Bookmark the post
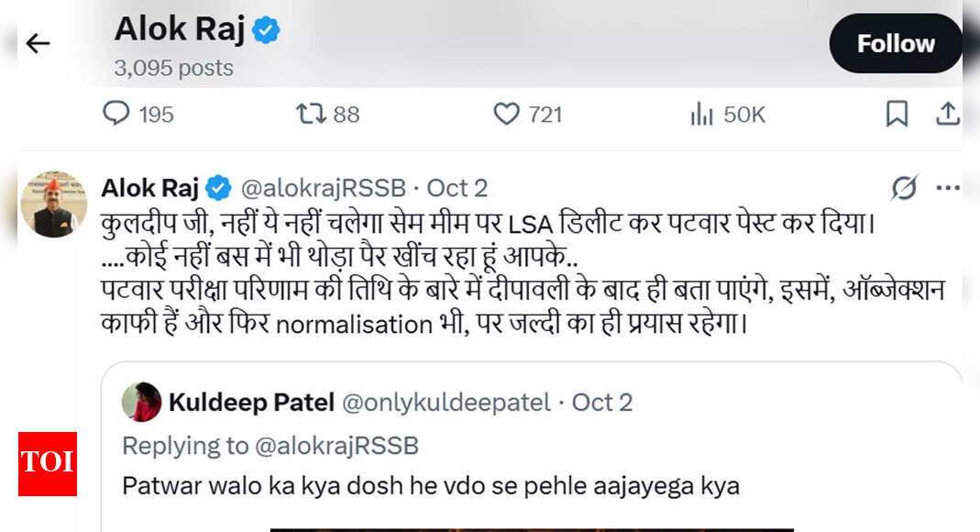Screen dimensions: 980x532 coord(897,114)
